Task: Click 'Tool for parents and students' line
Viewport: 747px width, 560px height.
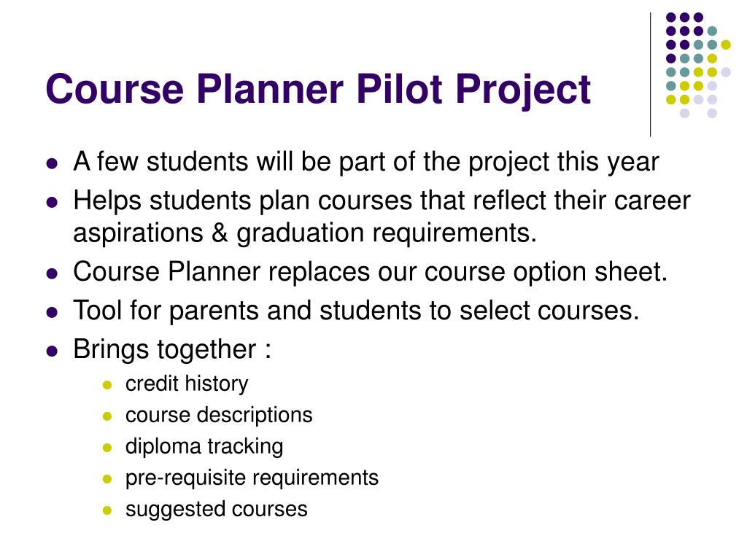Action: (356, 311)
